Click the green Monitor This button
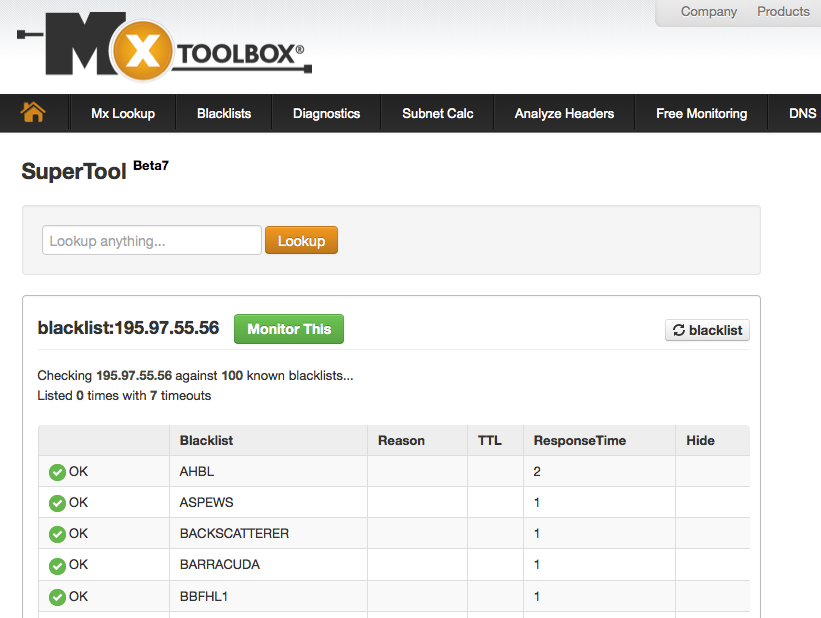The image size is (821, 618). [x=289, y=329]
